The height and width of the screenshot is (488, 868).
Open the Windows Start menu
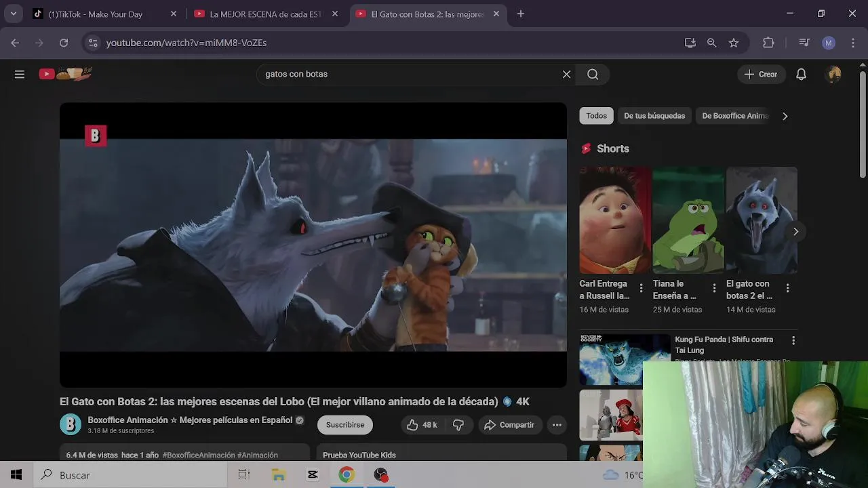(16, 475)
